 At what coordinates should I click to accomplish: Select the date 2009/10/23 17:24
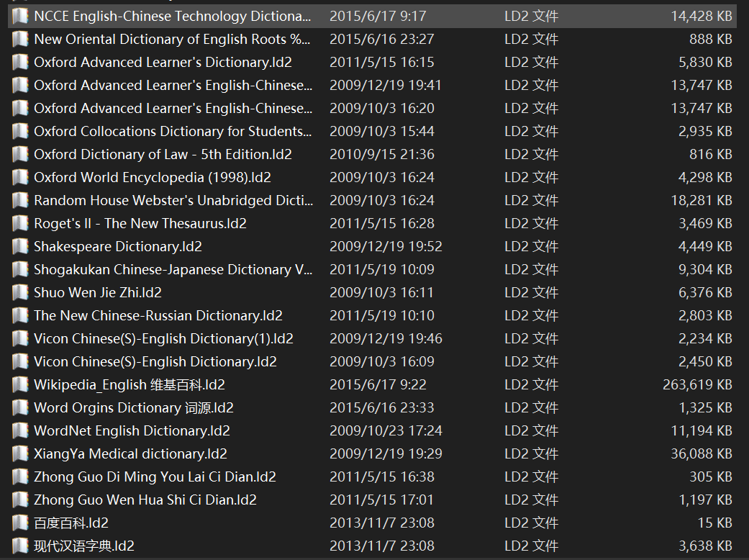[x=386, y=431]
